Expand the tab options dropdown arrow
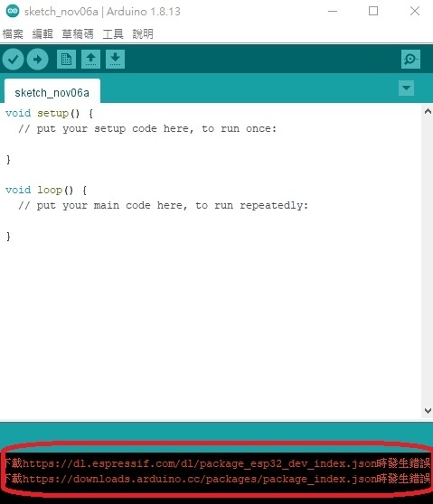Image resolution: width=433 pixels, height=504 pixels. click(406, 89)
